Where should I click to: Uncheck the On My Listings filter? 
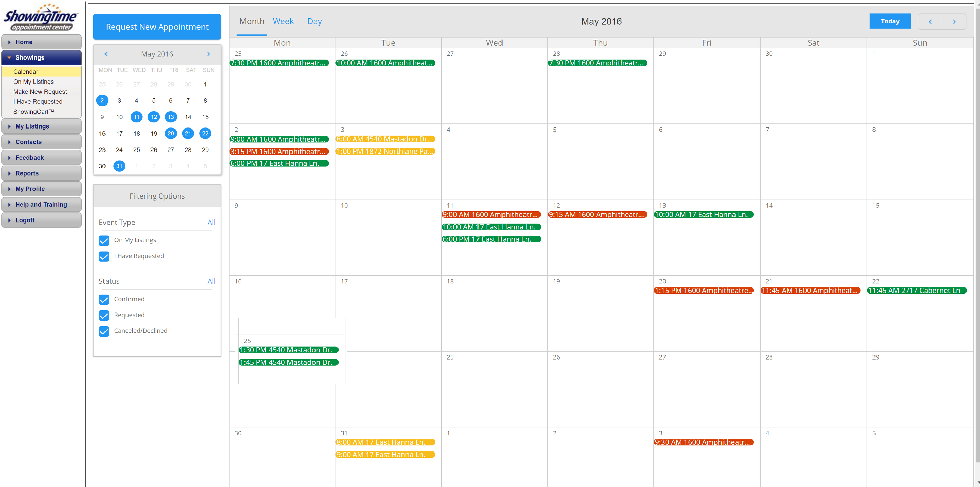(104, 240)
